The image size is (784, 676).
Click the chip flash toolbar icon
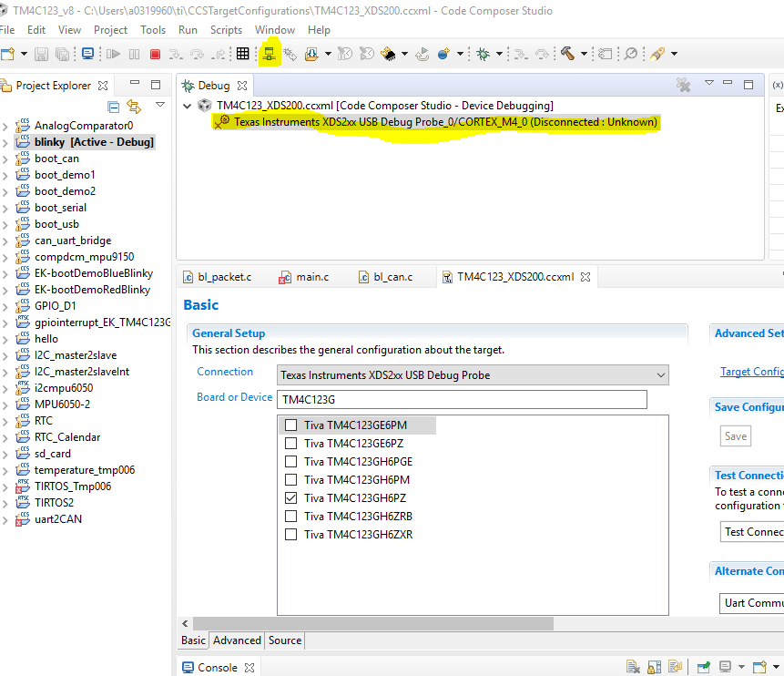[x=389, y=54]
